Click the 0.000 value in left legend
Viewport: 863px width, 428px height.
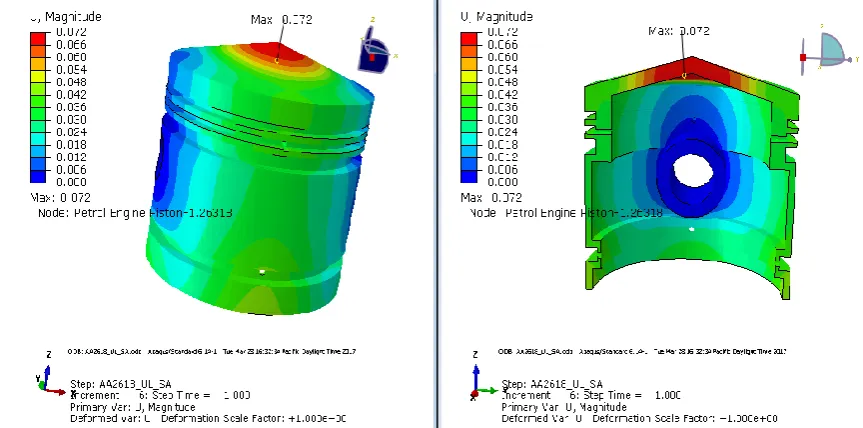pos(71,182)
